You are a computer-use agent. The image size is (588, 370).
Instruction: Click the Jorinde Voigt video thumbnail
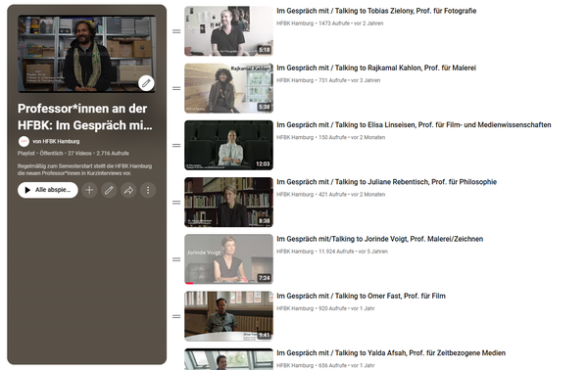pos(228,259)
